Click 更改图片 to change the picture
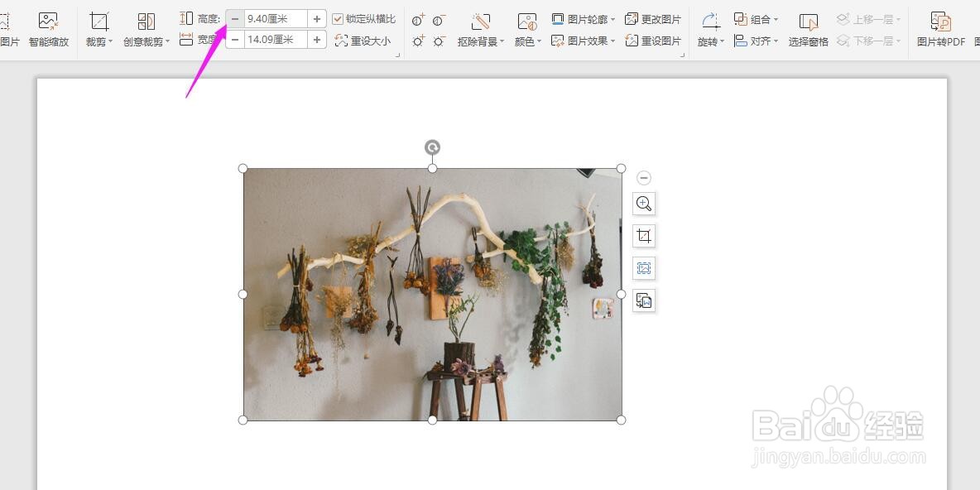 click(x=653, y=19)
